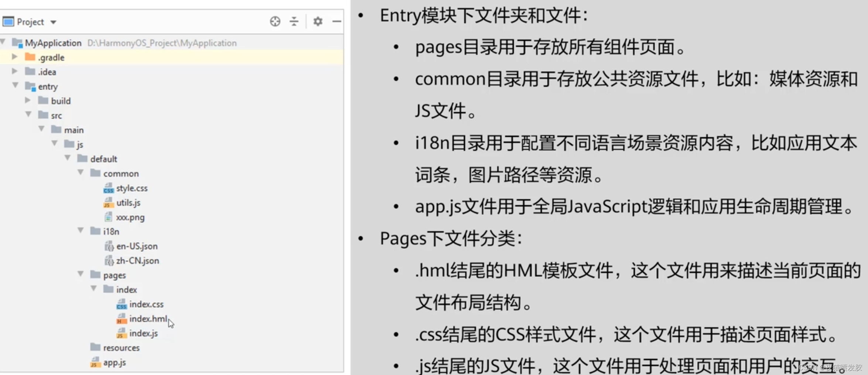Viewport: 868px width, 375px height.
Task: Click the main folder icon
Action: click(56, 129)
